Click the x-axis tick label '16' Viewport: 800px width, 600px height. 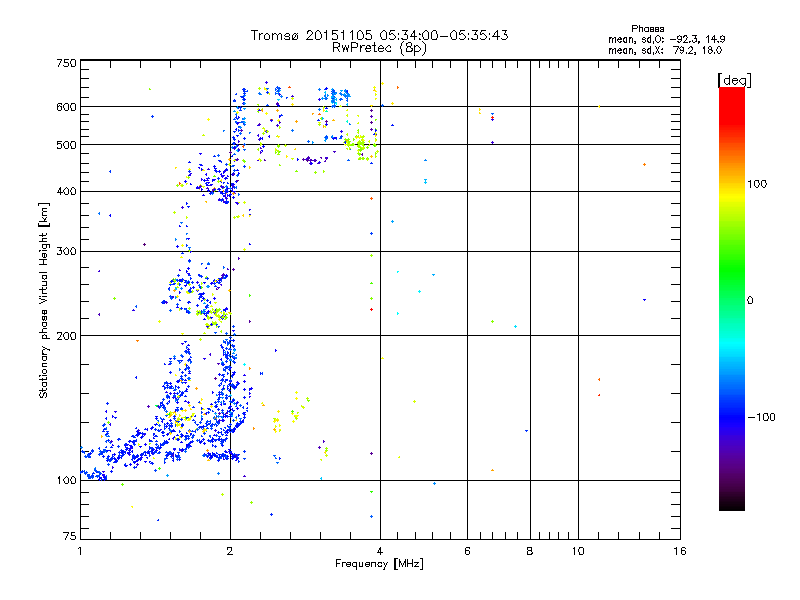coord(680,551)
